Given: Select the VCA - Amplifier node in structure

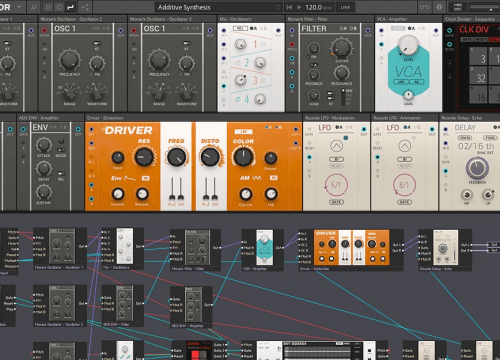Looking at the screenshot, I should click(x=263, y=250).
